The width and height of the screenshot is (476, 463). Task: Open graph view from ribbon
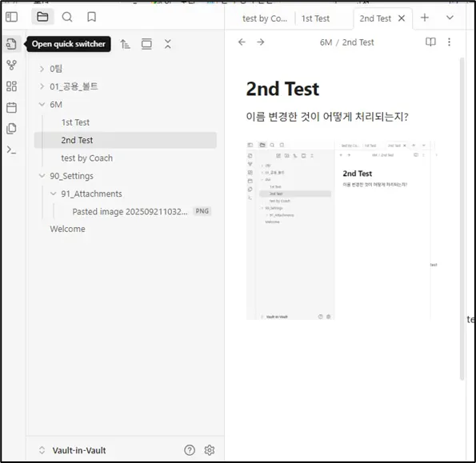point(11,65)
